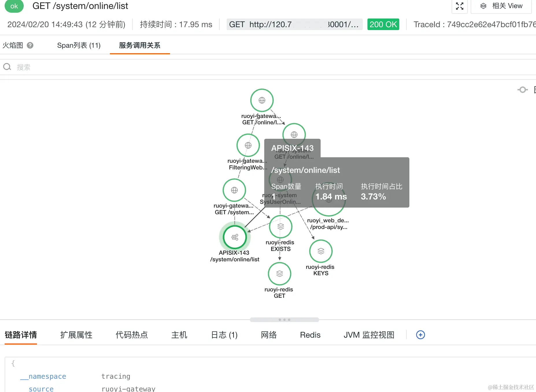
Task: Select ruoyi-system GET /online node circle
Action: tap(294, 134)
